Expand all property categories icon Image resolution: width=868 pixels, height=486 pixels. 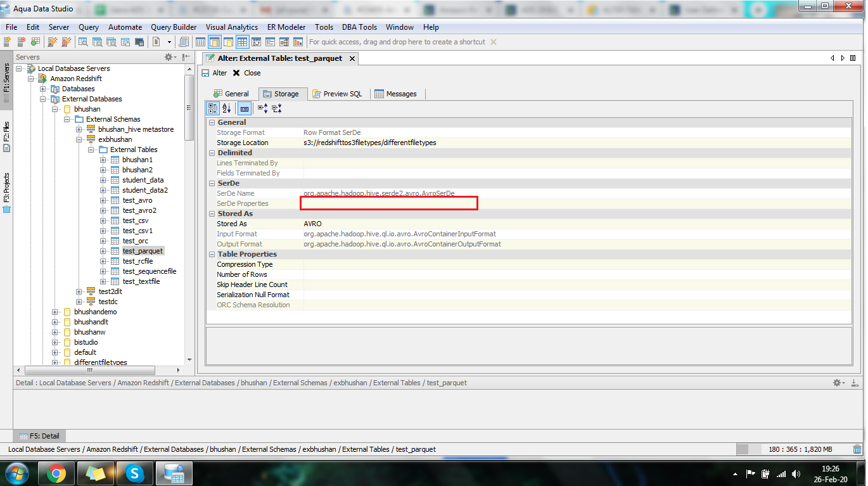[x=262, y=108]
